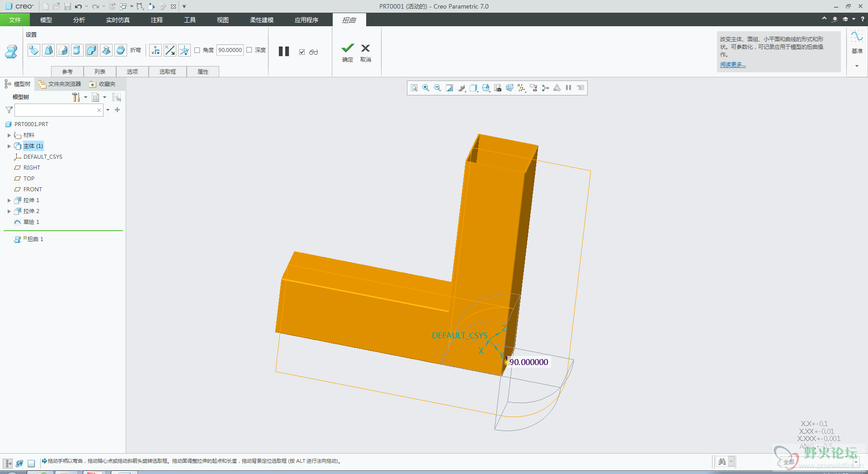Select the Spine warp tool icon
The image size is (868, 474).
point(63,50)
